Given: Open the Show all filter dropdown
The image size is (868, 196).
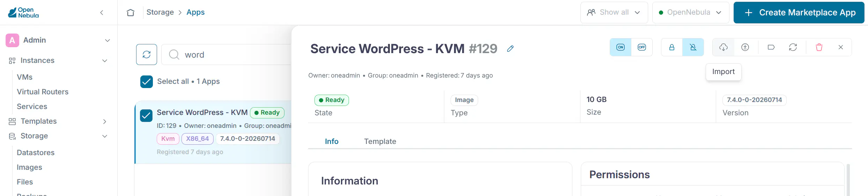Looking at the screenshot, I should coord(614,13).
